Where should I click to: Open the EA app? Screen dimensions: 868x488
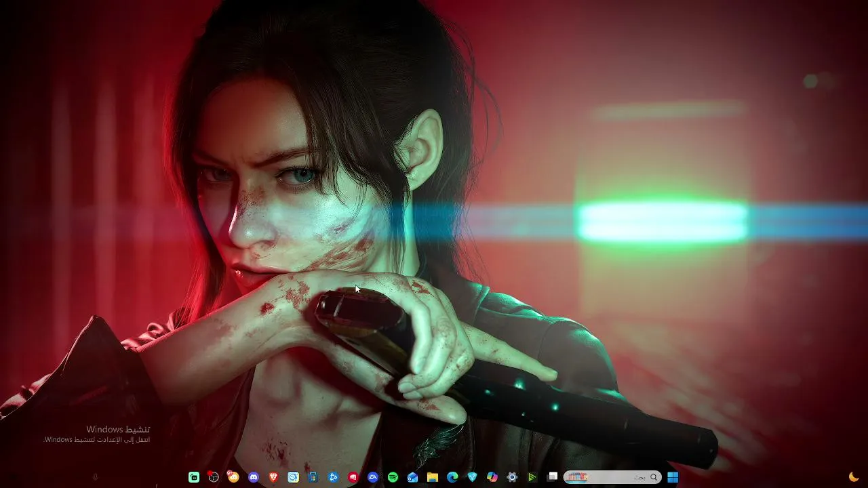[x=372, y=477]
